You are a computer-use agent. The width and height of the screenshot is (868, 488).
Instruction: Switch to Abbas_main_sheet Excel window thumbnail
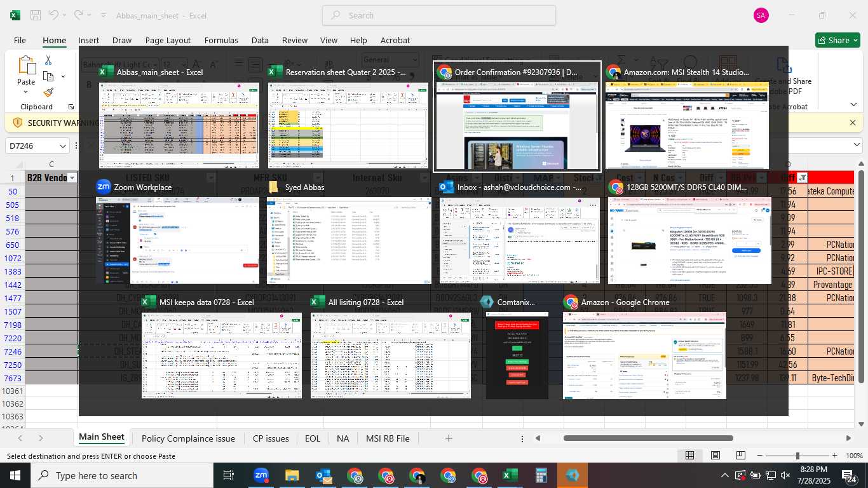[179, 116]
